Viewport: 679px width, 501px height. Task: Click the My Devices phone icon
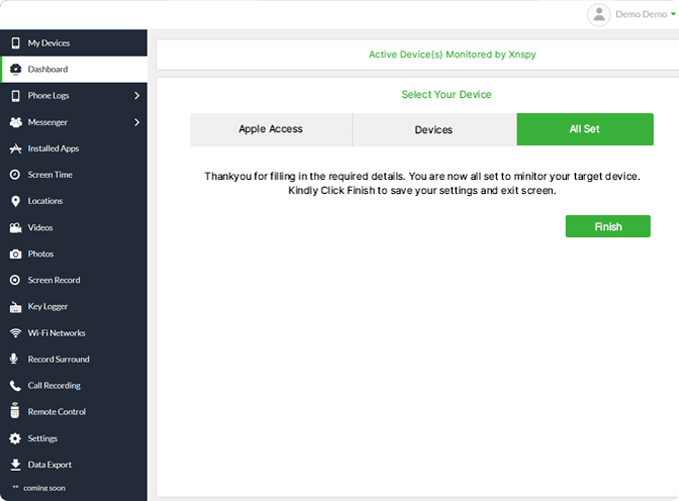tap(15, 43)
